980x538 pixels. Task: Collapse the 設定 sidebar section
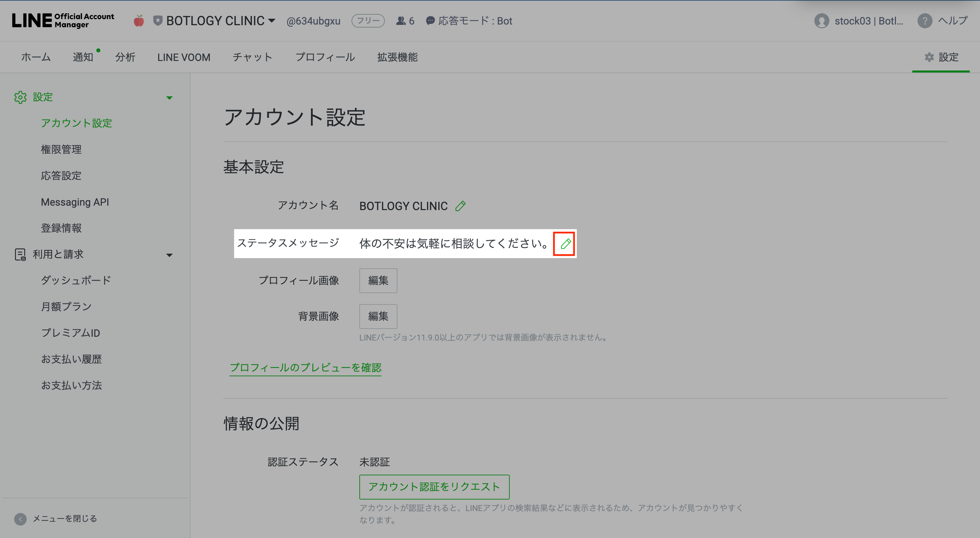click(169, 98)
